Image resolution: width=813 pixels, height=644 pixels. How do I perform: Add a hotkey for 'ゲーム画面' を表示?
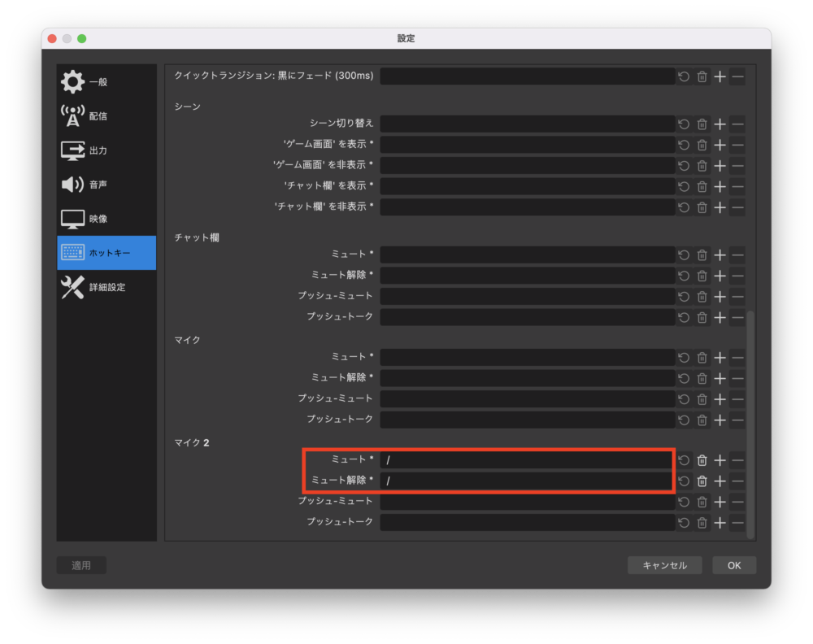pos(720,145)
